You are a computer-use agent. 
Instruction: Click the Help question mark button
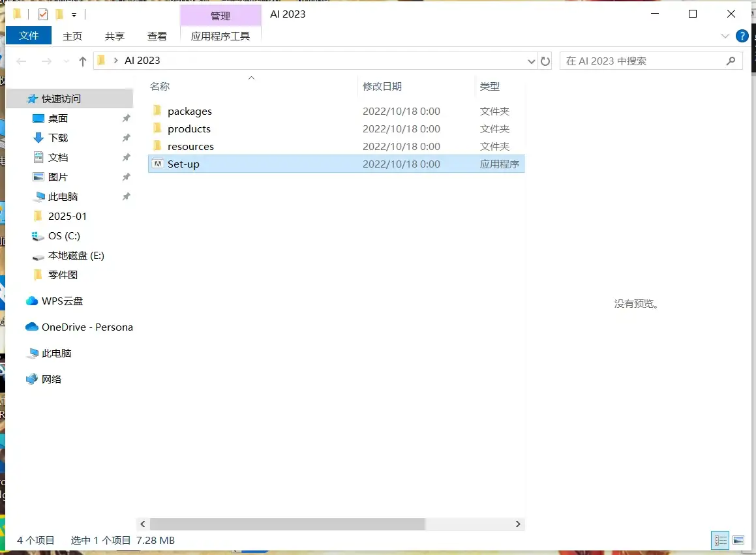point(742,36)
